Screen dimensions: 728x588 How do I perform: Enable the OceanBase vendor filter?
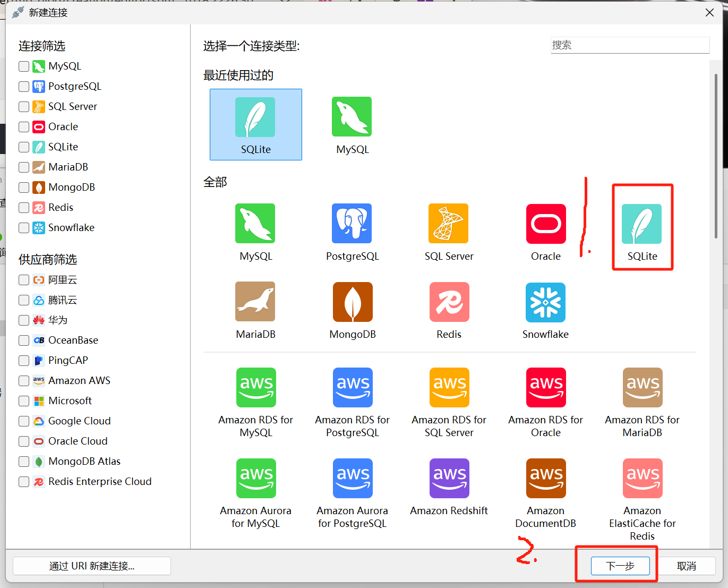click(24, 340)
